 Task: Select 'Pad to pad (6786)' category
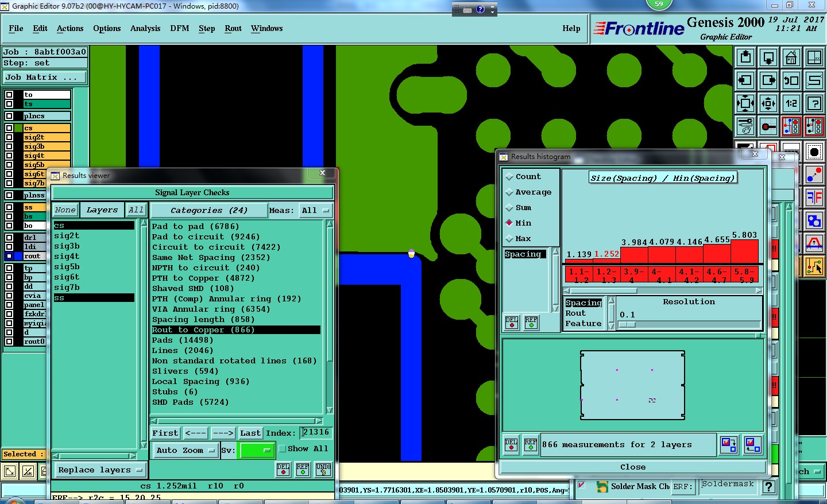click(x=195, y=226)
